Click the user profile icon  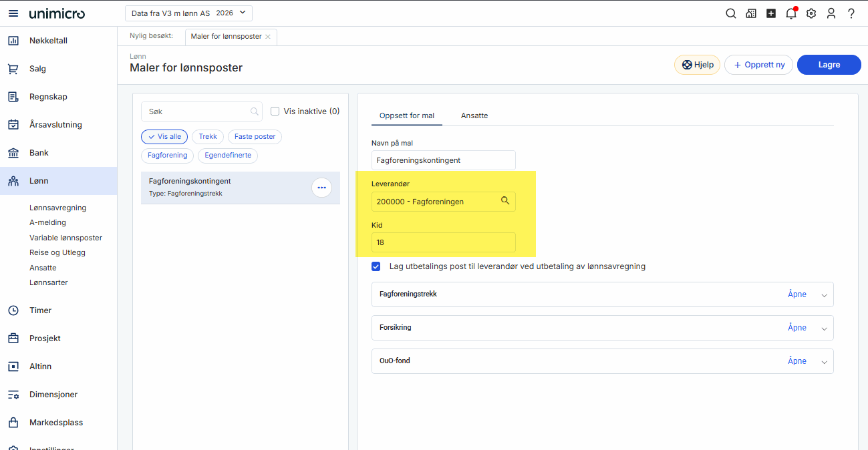(x=831, y=13)
